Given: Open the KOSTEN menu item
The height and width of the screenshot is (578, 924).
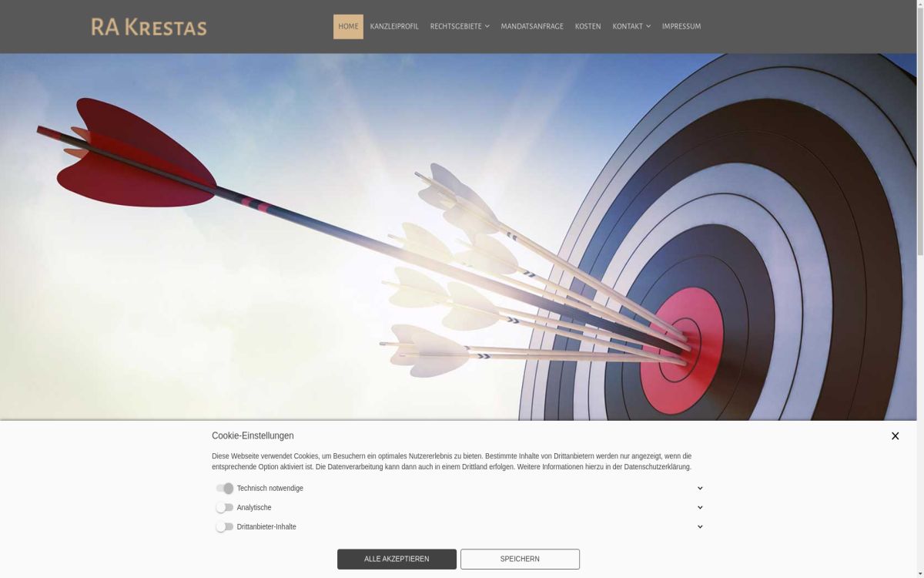Looking at the screenshot, I should pyautogui.click(x=588, y=25).
